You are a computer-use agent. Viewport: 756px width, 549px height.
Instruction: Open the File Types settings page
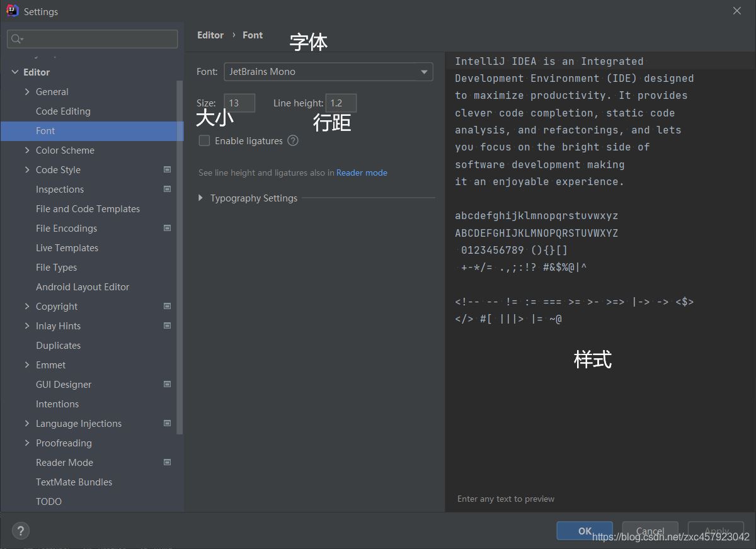(56, 267)
